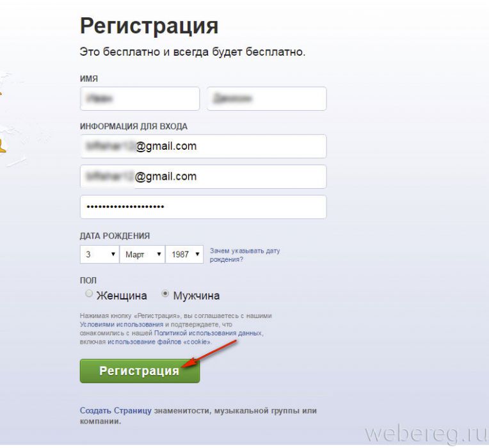Open the birth month dropdown showing Март

point(142,254)
